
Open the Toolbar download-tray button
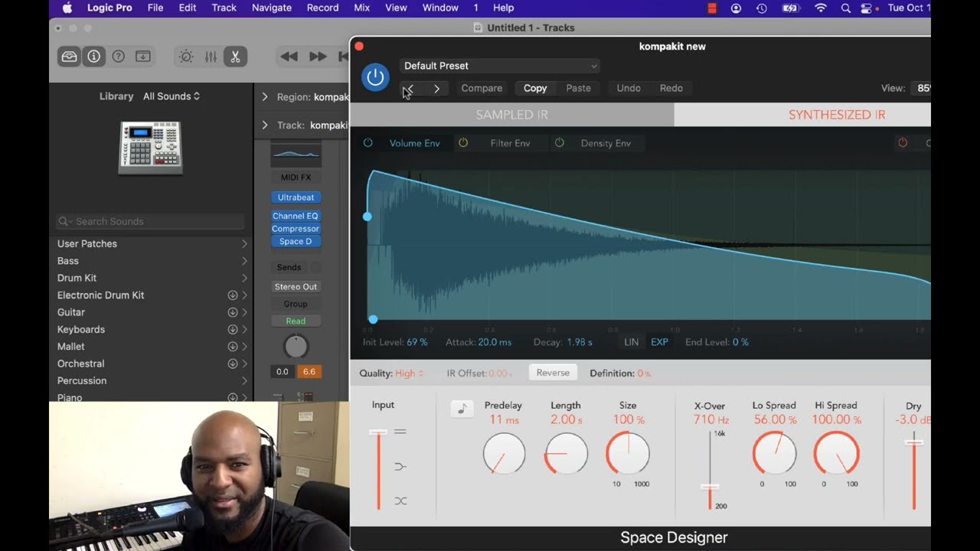143,57
